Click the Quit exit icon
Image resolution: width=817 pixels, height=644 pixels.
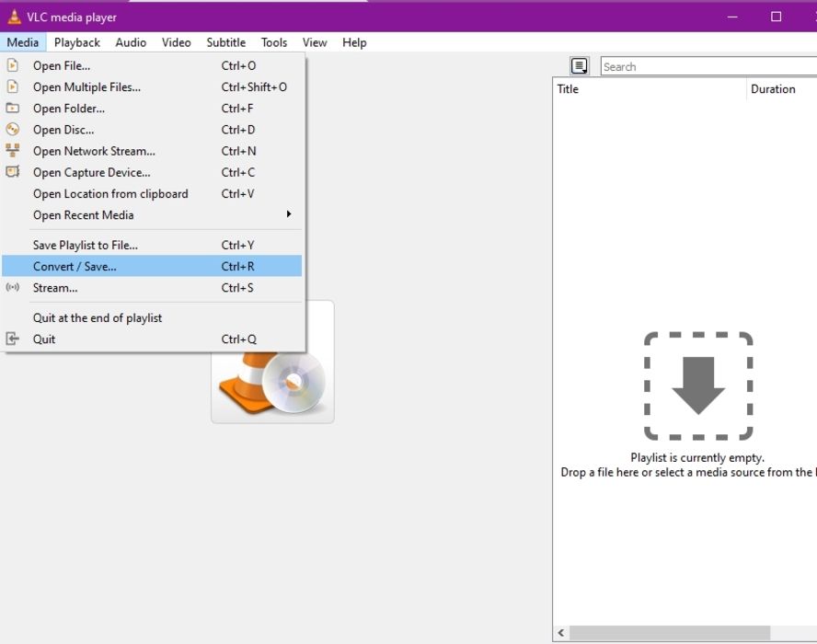pos(13,339)
